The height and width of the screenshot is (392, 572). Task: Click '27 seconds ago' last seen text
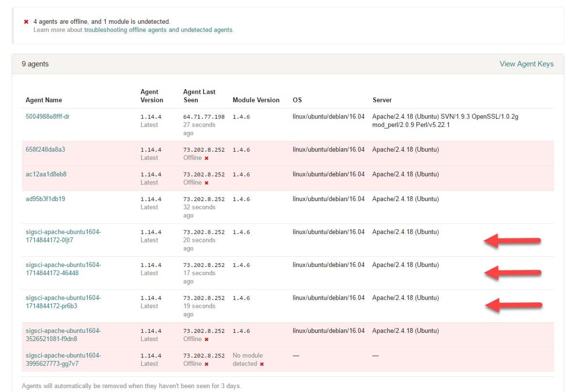(199, 129)
